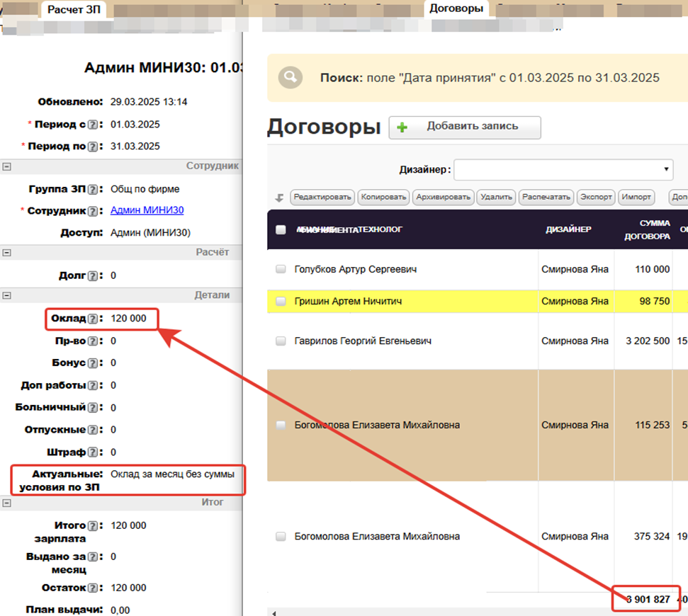The image size is (688, 616).
Task: Click help icon next to Бонус
Action: pos(92,363)
